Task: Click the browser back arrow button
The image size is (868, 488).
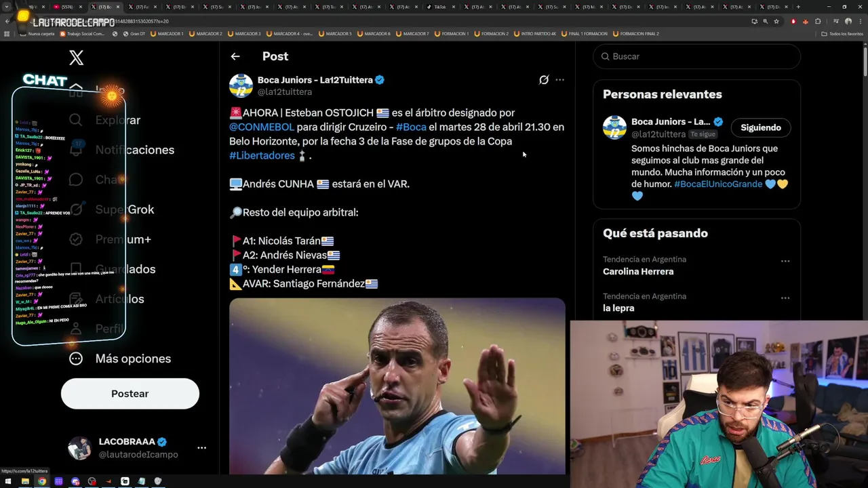Action: (7, 21)
